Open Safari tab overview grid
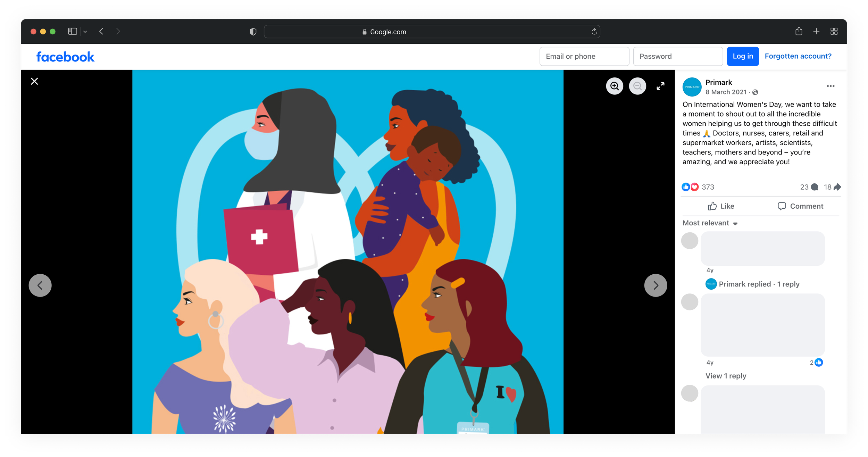This screenshot has width=868, height=457. pos(834,32)
